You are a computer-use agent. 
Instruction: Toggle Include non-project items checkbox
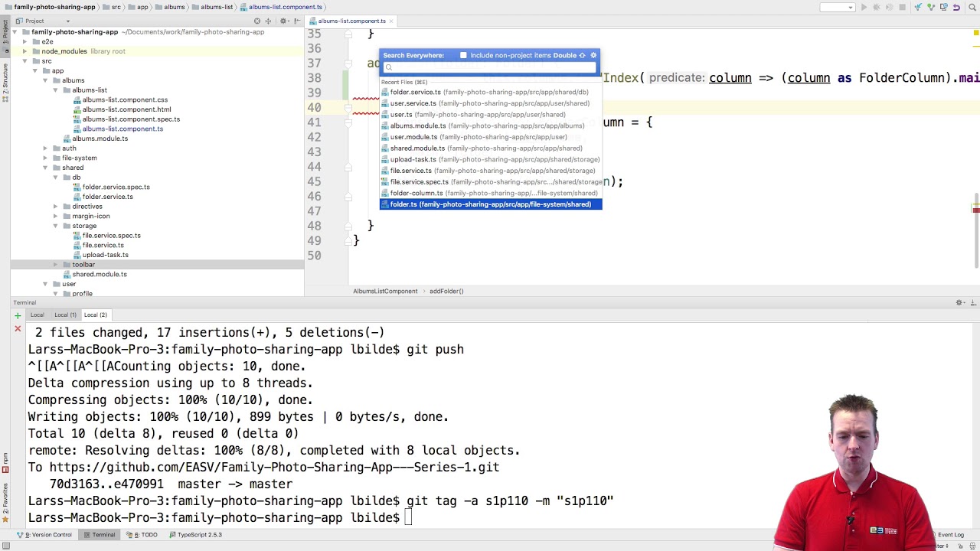coord(463,55)
